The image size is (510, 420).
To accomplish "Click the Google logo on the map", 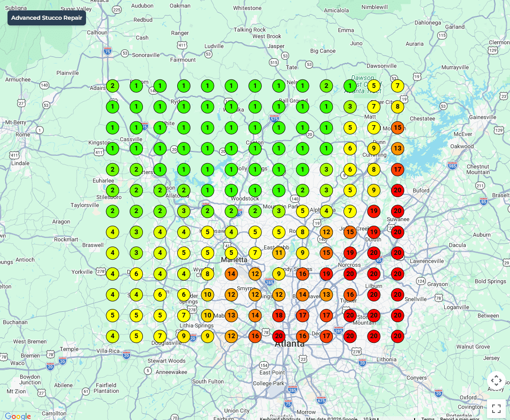I will (17, 416).
